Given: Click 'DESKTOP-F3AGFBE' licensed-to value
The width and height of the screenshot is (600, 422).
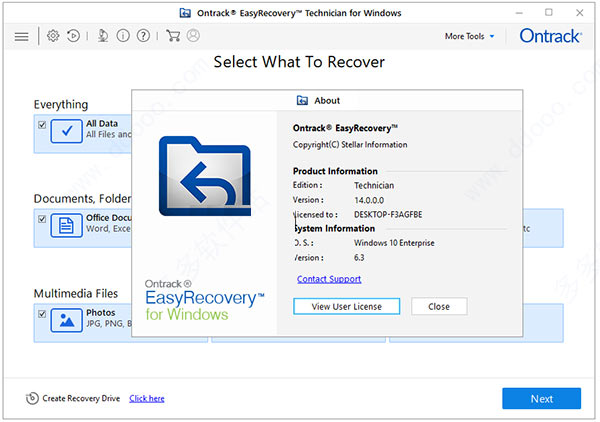Looking at the screenshot, I should [388, 215].
